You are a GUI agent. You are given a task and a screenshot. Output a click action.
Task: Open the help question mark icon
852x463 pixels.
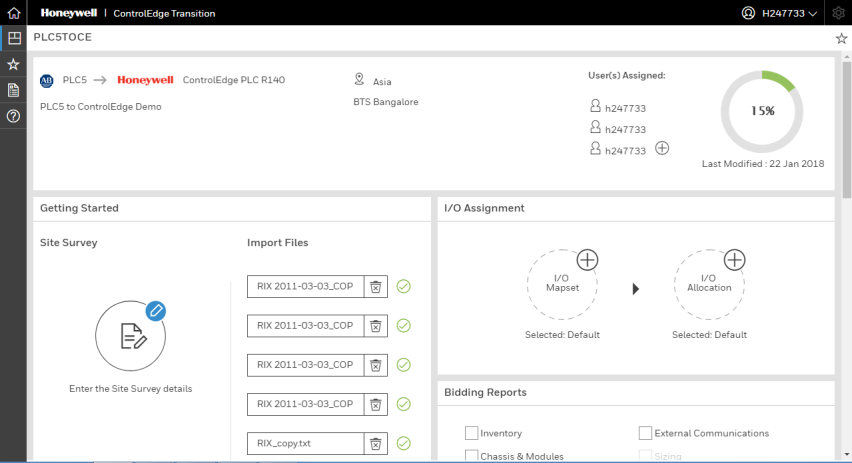tap(14, 116)
